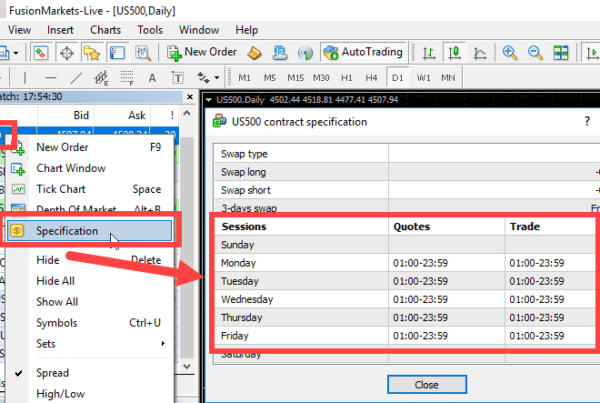This screenshot has height=403, width=600.
Task: Open the Tools menu
Action: (x=150, y=30)
